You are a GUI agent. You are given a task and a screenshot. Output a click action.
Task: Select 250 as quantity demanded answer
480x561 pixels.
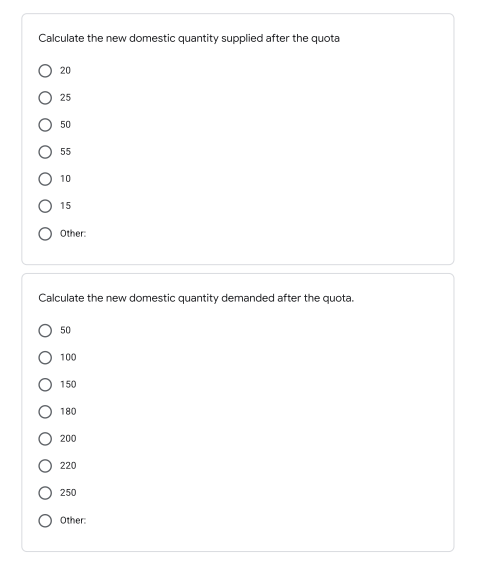(x=45, y=493)
